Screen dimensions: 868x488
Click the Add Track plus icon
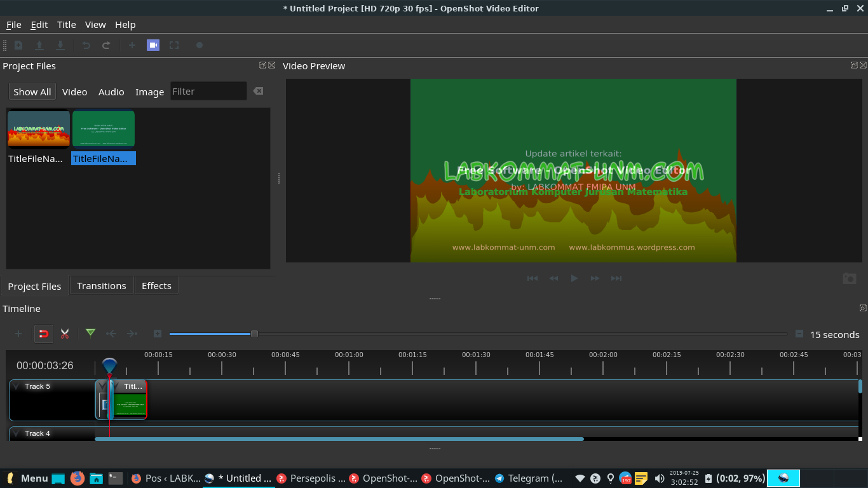click(x=18, y=334)
